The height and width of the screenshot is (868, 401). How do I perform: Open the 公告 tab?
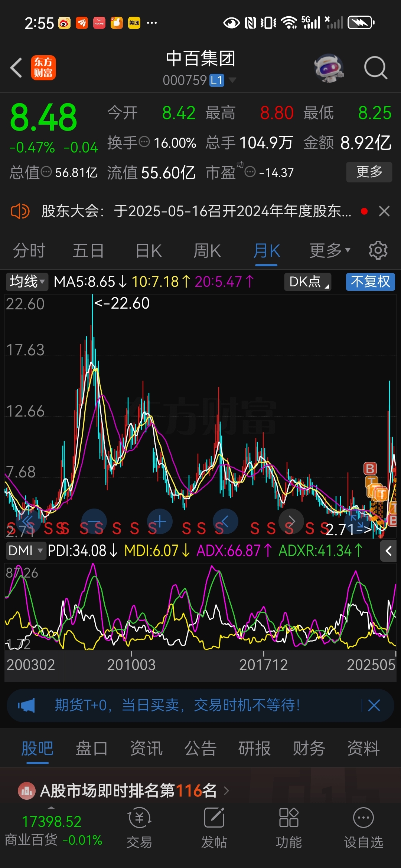200,748
